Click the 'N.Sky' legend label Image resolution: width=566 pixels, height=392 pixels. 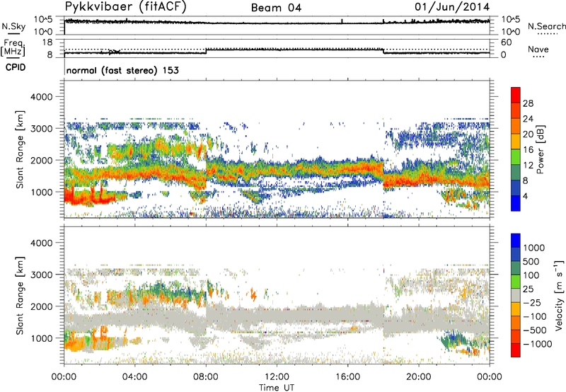(x=13, y=27)
